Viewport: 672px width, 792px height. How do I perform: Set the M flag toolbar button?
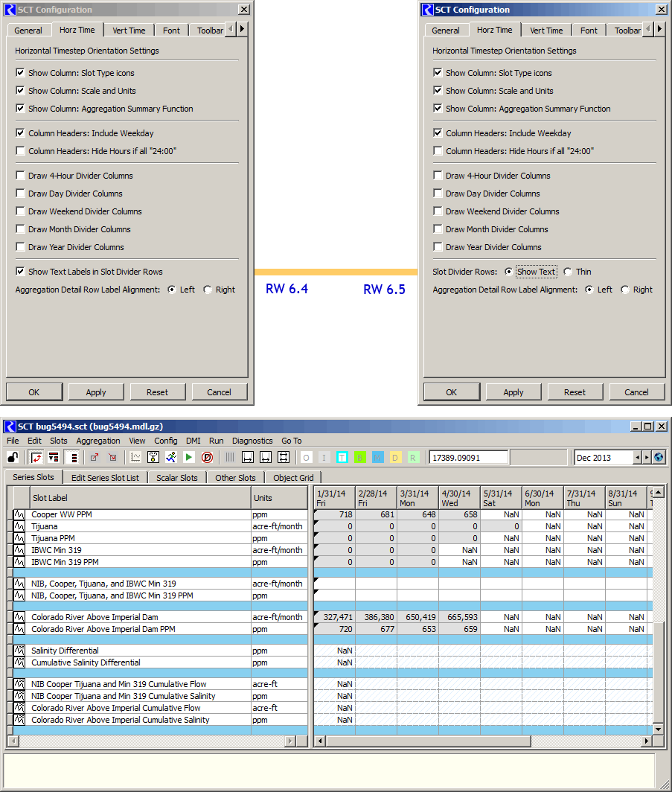coord(377,458)
